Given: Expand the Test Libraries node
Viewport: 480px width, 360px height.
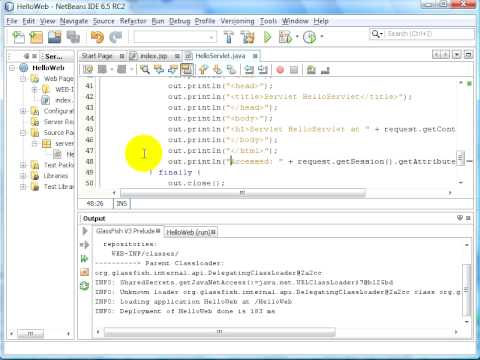Looking at the screenshot, I should coord(23,187).
